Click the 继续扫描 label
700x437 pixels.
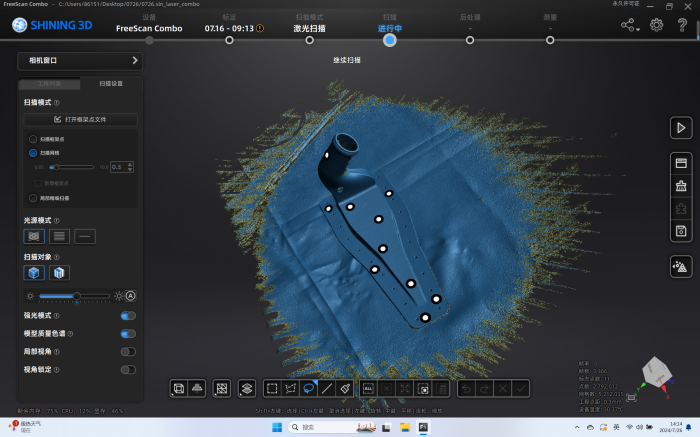346,60
